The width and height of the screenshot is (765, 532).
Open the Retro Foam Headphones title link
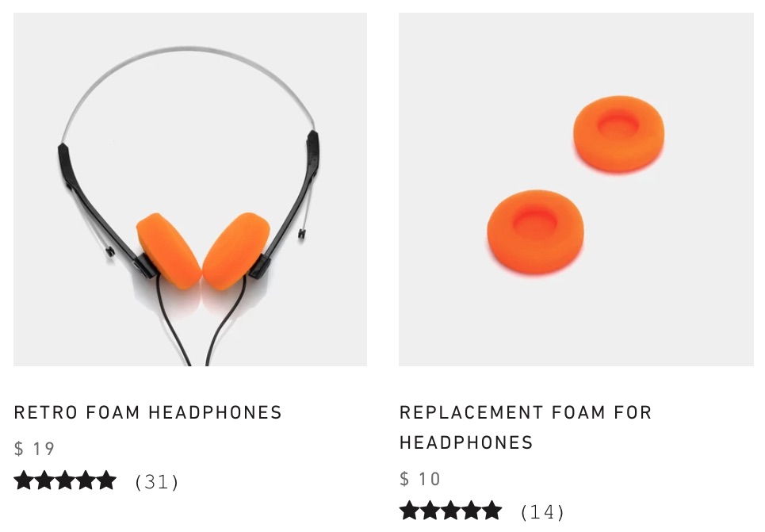click(147, 412)
